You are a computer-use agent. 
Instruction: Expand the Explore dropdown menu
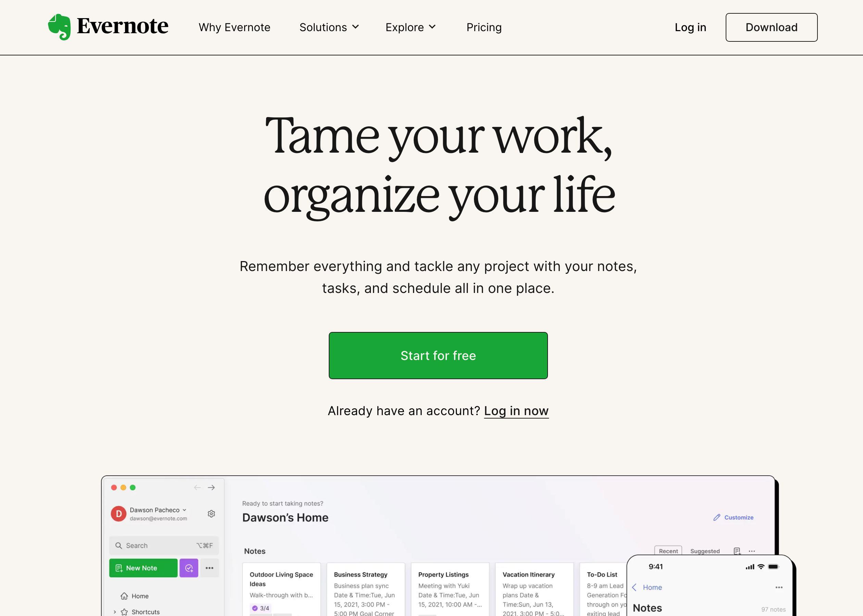pos(410,27)
